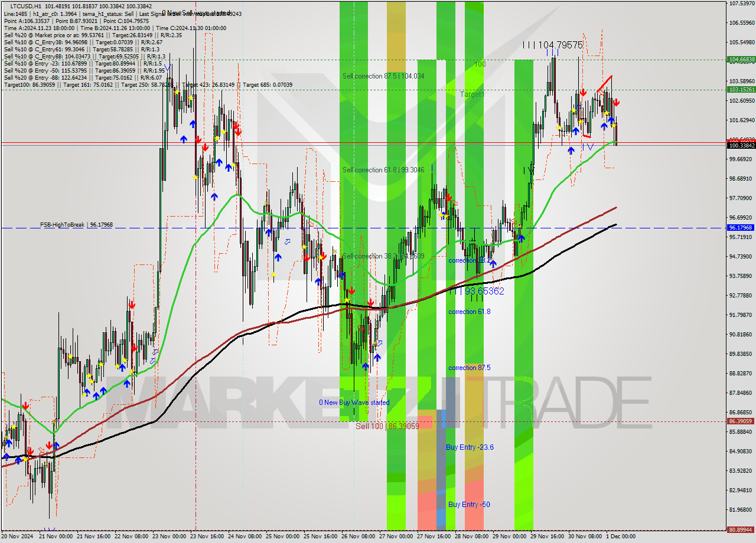756x543 pixels.
Task: Select the 'Sell %10 @ C_Entry38: 94.96098' line
Action: click(83, 42)
